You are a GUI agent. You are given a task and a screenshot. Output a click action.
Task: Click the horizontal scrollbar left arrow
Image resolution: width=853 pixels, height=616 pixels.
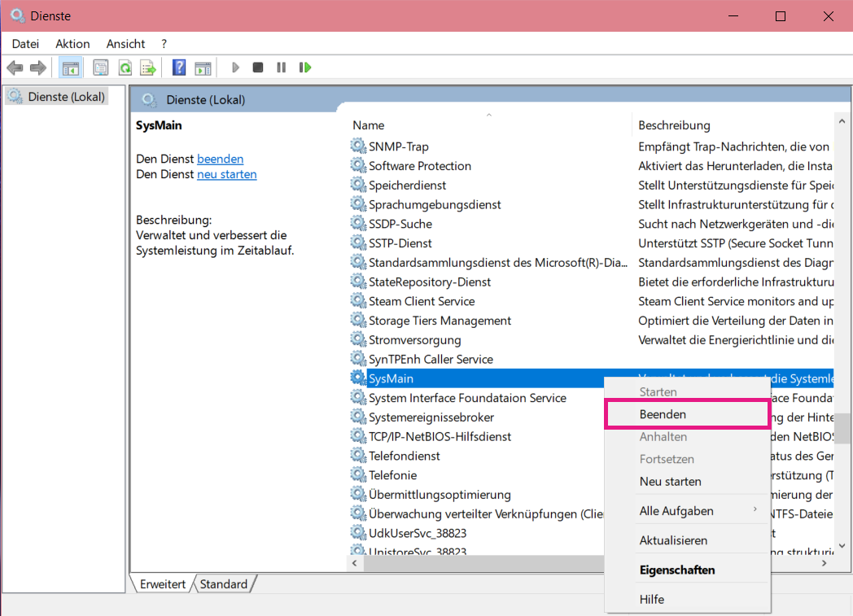tap(355, 563)
